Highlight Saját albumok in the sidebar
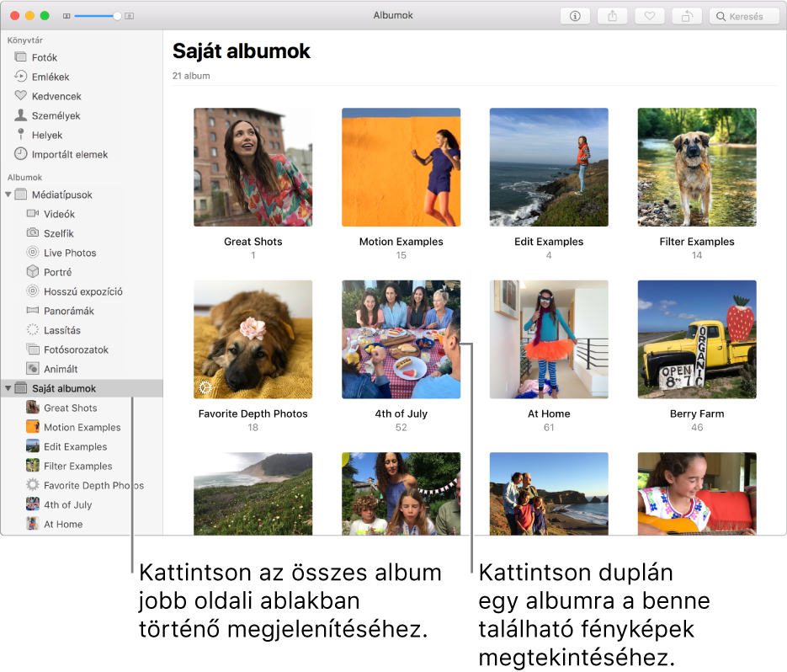The height and width of the screenshot is (672, 787). point(59,388)
